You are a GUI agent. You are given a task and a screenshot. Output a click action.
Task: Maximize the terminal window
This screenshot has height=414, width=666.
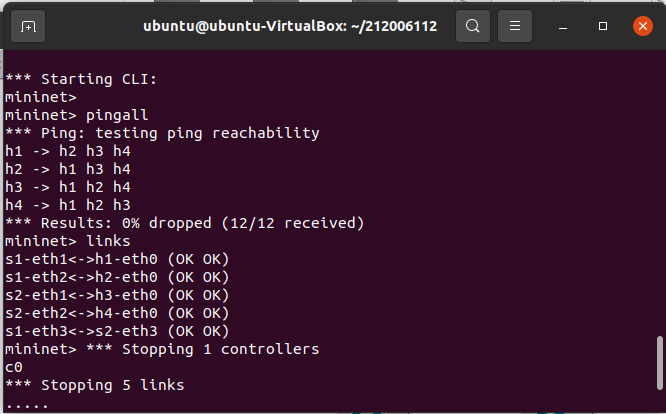603,25
